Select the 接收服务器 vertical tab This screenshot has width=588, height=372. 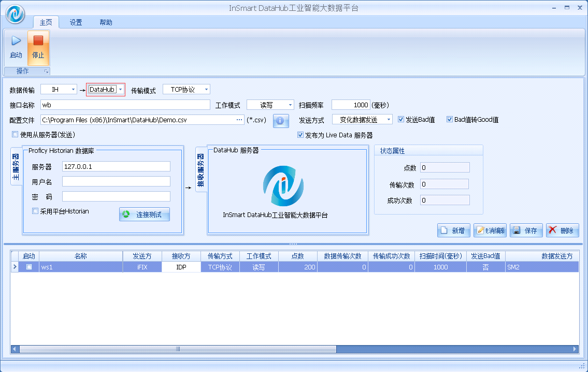point(200,169)
